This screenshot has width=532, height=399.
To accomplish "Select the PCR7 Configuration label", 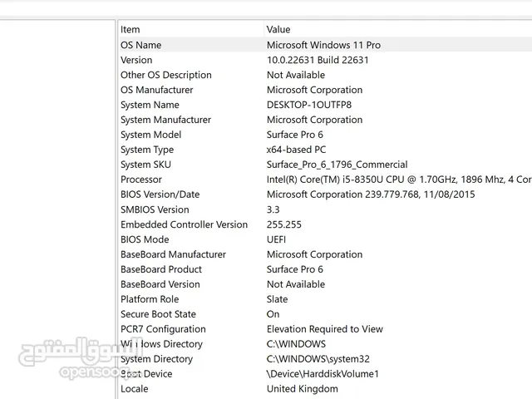I will [163, 329].
